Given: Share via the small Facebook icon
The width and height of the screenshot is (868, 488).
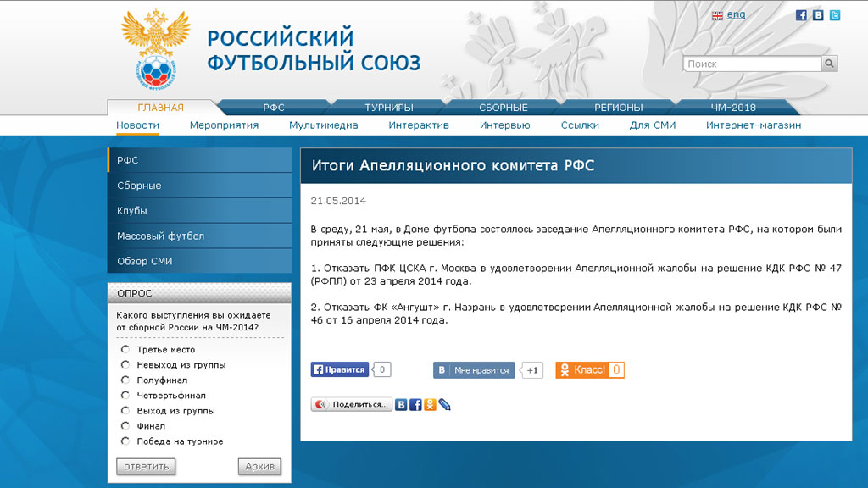Looking at the screenshot, I should (415, 405).
